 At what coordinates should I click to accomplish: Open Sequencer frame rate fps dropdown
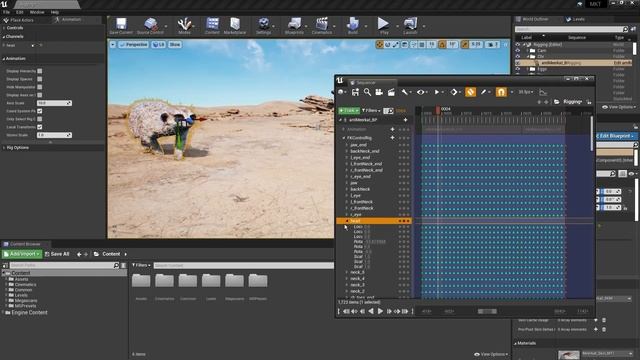[526, 93]
